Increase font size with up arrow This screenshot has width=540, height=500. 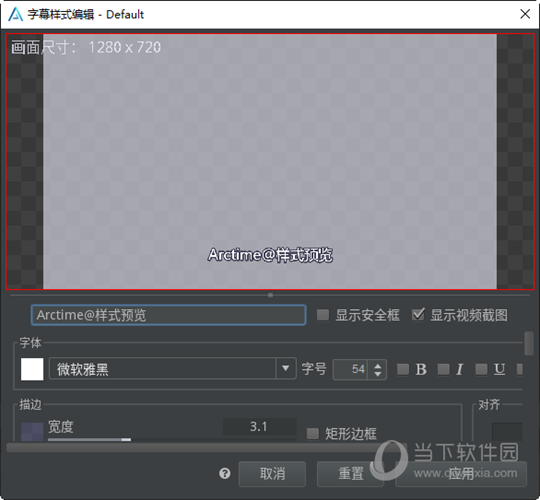(x=377, y=365)
